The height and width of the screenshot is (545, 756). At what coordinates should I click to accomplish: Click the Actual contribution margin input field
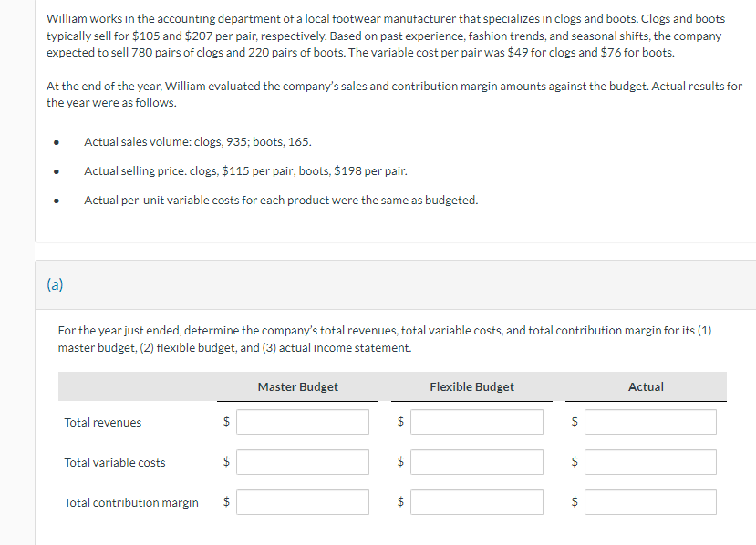649,501
